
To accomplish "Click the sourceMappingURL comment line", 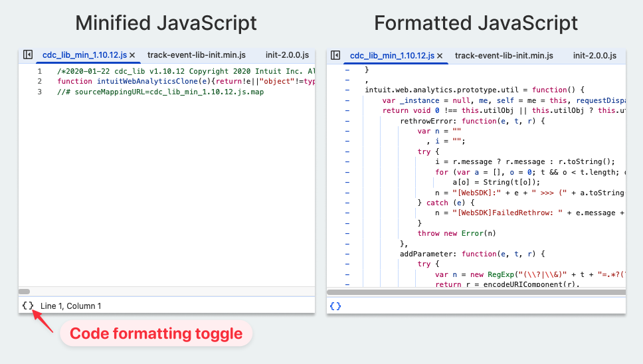I will (160, 92).
